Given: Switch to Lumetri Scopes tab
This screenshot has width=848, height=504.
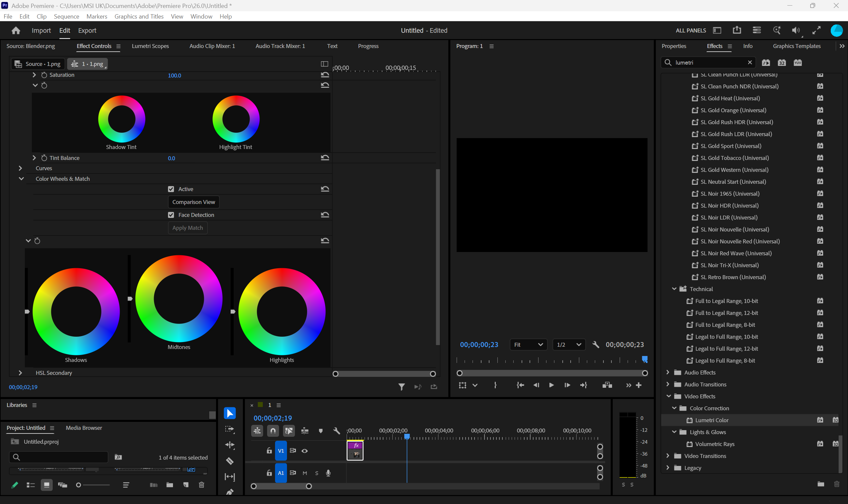Looking at the screenshot, I should point(150,46).
